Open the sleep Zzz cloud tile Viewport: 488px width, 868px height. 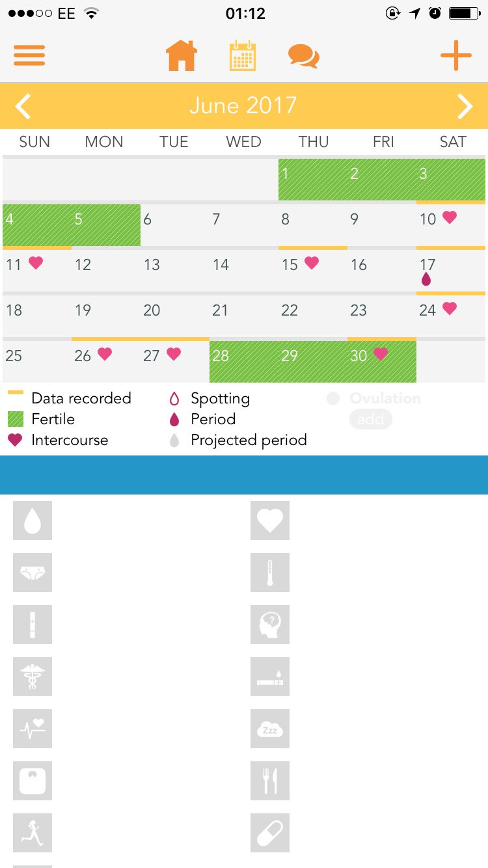(270, 729)
